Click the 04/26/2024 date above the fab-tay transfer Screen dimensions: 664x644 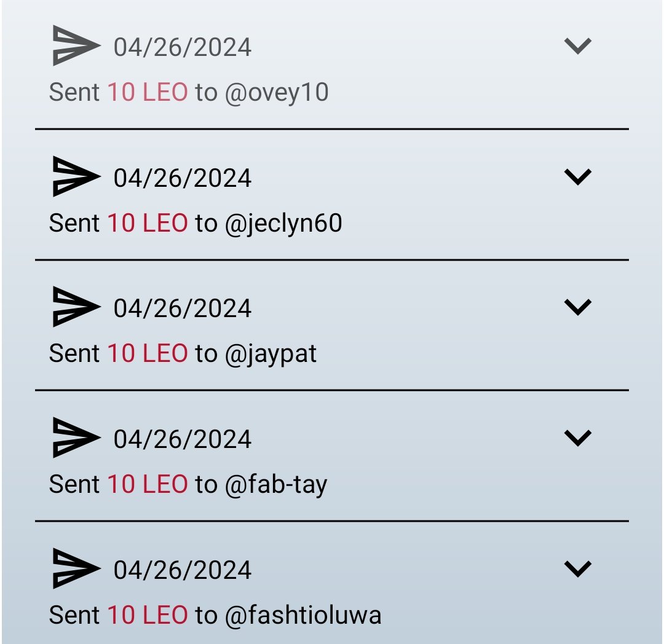(x=183, y=439)
